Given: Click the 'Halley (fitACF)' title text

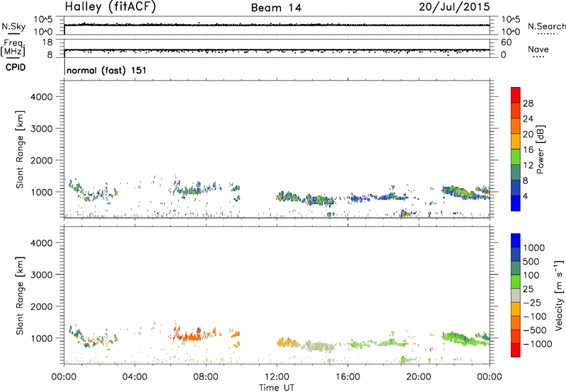Looking at the screenshot, I should 110,7.
